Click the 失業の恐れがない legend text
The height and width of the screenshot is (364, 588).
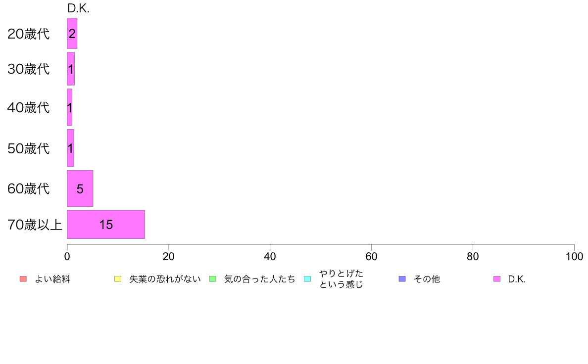click(x=165, y=279)
